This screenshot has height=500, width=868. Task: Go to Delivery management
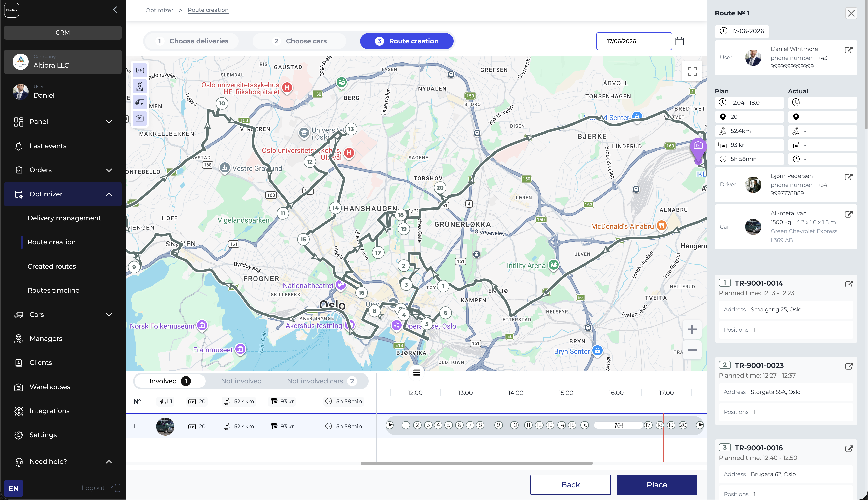pos(64,218)
